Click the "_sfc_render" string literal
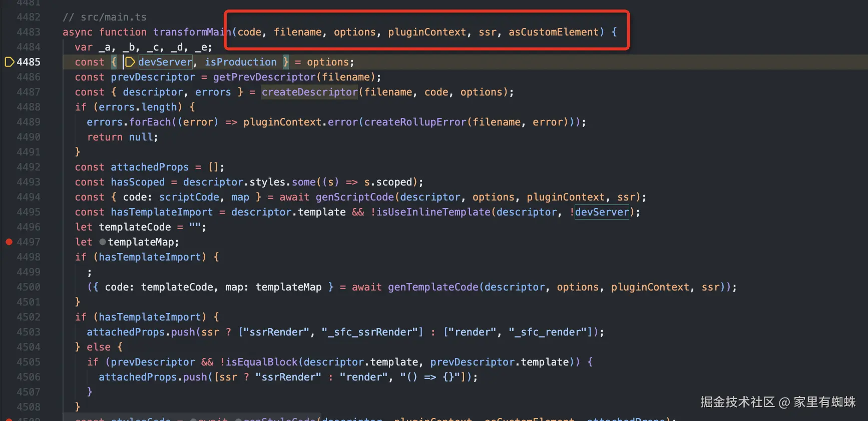This screenshot has height=421, width=868. pyautogui.click(x=548, y=332)
